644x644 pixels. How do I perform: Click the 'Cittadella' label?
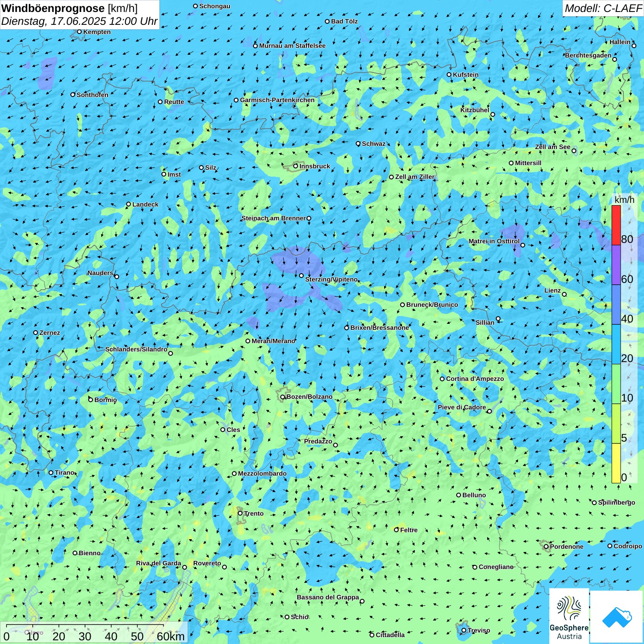[x=390, y=635]
